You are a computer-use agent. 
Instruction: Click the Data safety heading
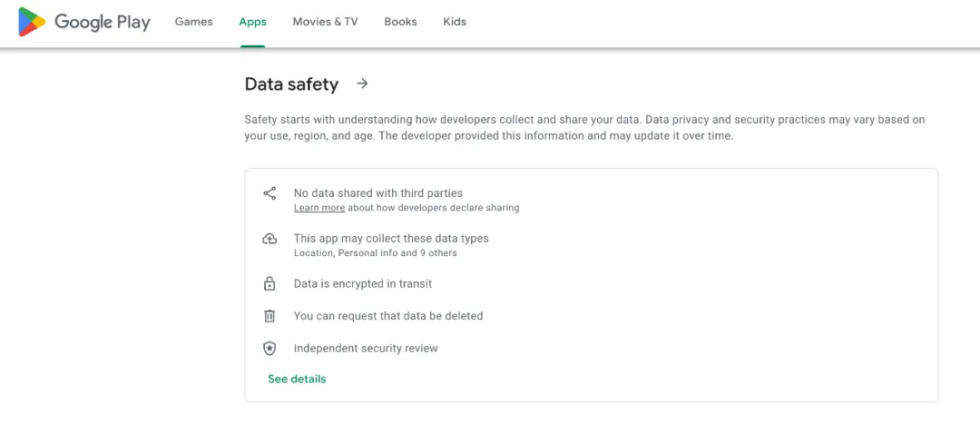click(291, 84)
